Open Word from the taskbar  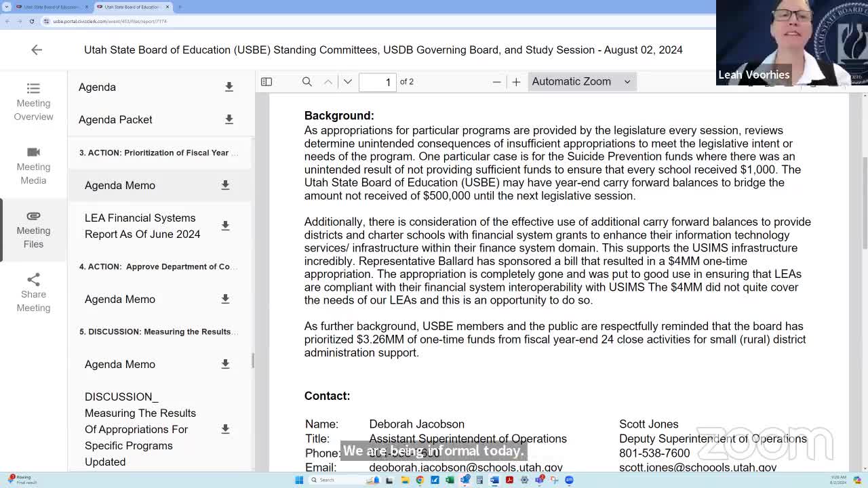click(x=494, y=480)
